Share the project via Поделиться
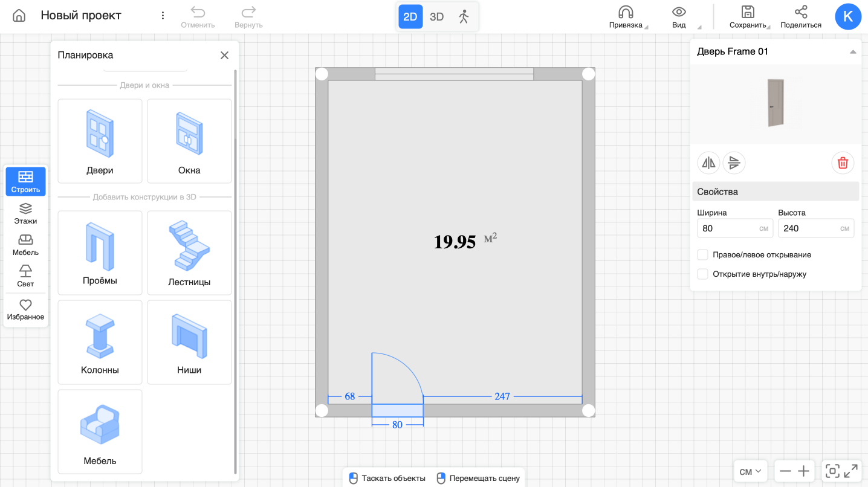Screen dimensions: 868x487 point(801,17)
